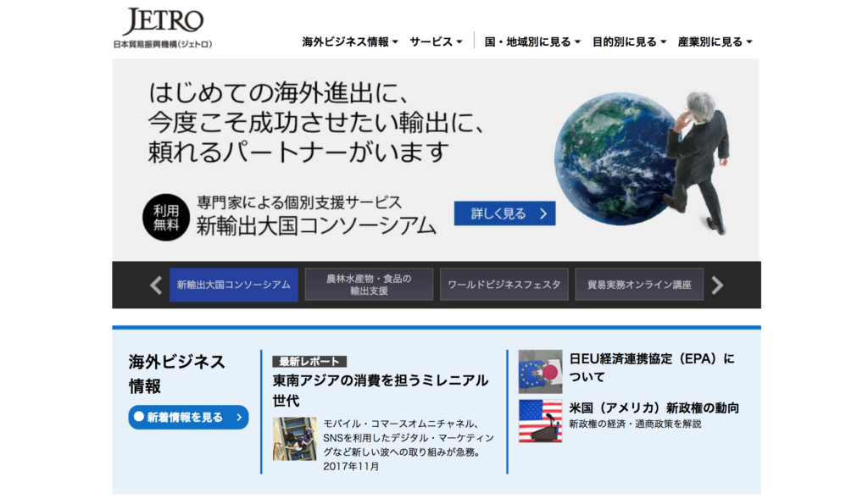
Task: Open the 国・地域別に見る menu
Action: [x=532, y=42]
